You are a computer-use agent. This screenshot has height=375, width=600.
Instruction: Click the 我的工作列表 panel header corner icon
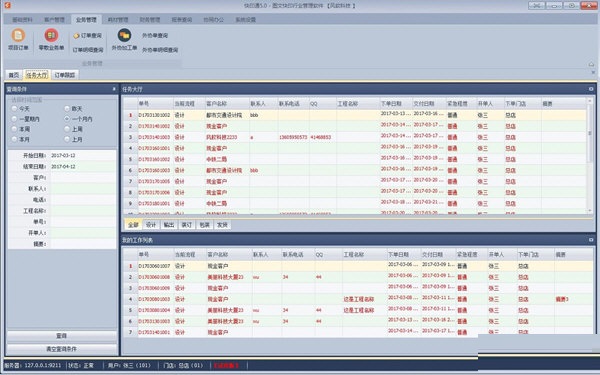click(591, 240)
